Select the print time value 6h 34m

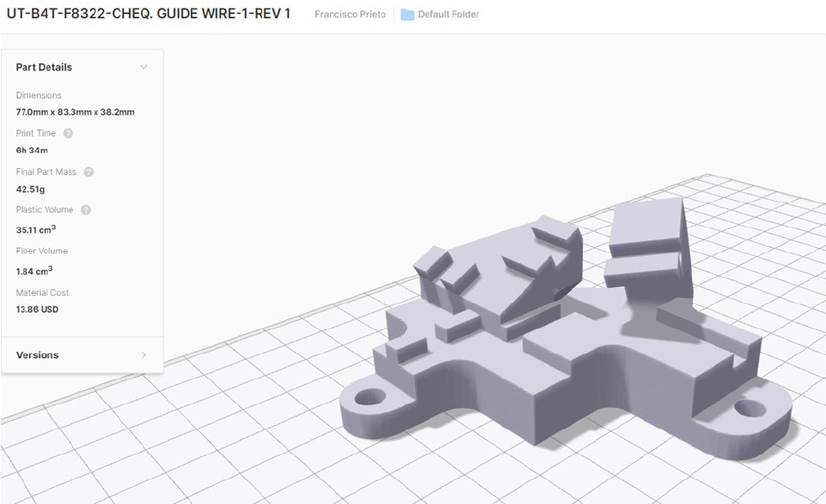(32, 150)
